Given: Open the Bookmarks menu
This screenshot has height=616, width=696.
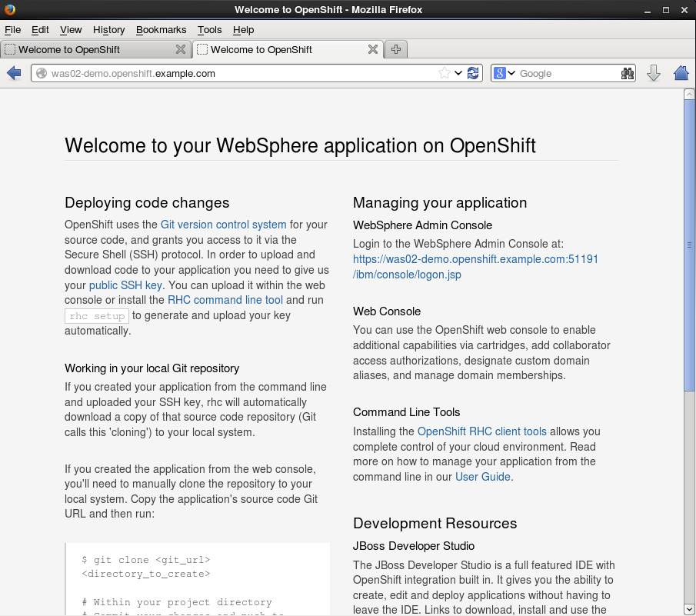Looking at the screenshot, I should pyautogui.click(x=162, y=30).
